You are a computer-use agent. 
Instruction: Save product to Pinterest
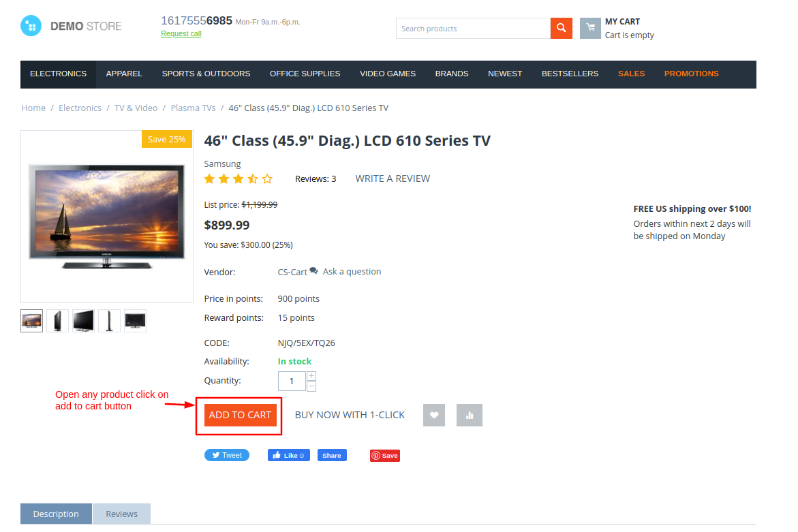point(385,455)
